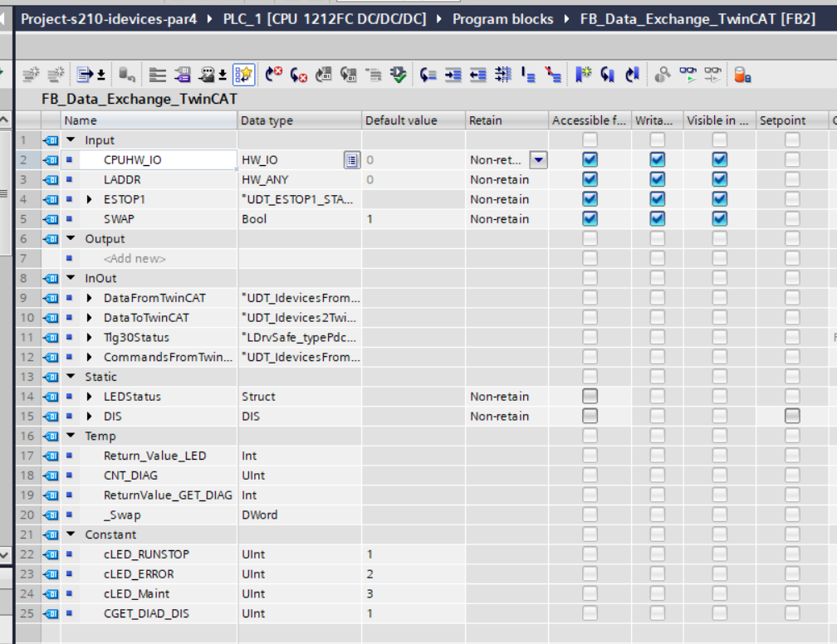Viewport: 837px width, 644px height.
Task: Click the green checkmark plug toolbar icon
Action: pos(399,75)
